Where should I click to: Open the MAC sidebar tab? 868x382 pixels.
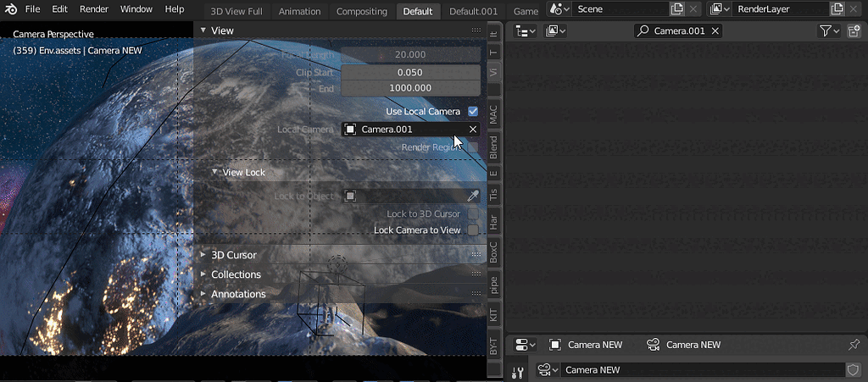pyautogui.click(x=494, y=114)
